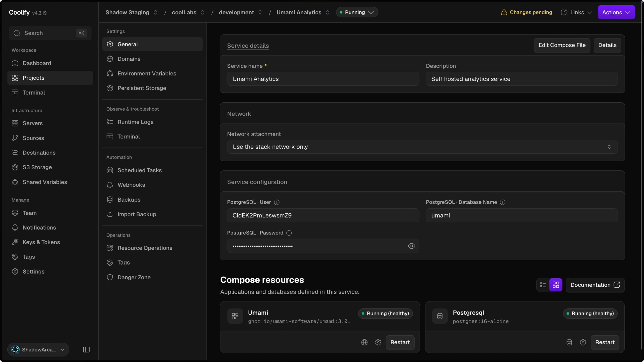Screen dimensions: 644x362
Task: Open the Destinations page
Action: [x=50, y=153]
